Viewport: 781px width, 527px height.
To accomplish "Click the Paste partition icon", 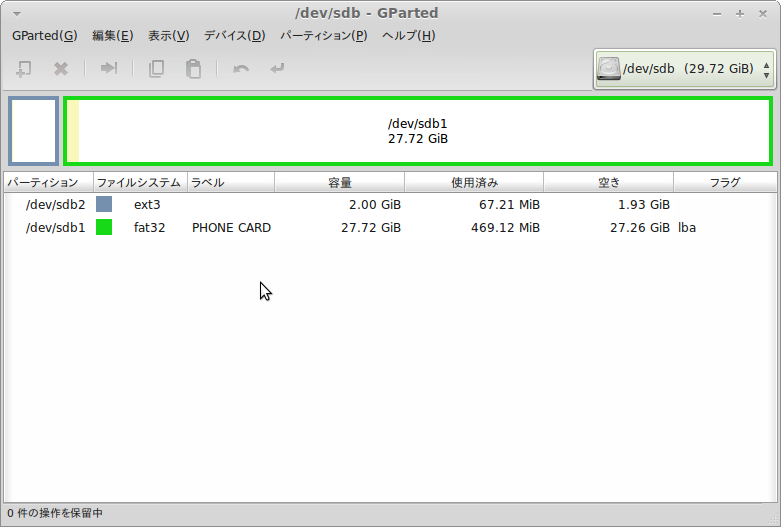I will click(193, 69).
